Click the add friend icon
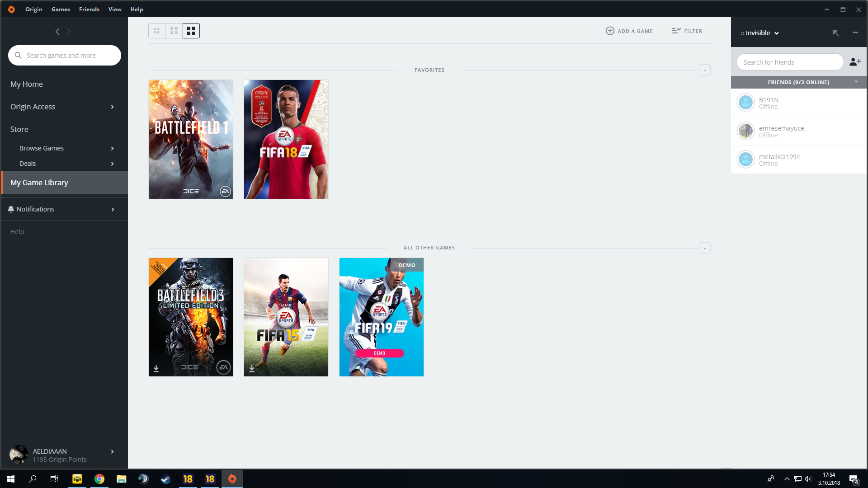This screenshot has width=868, height=488. [x=855, y=62]
